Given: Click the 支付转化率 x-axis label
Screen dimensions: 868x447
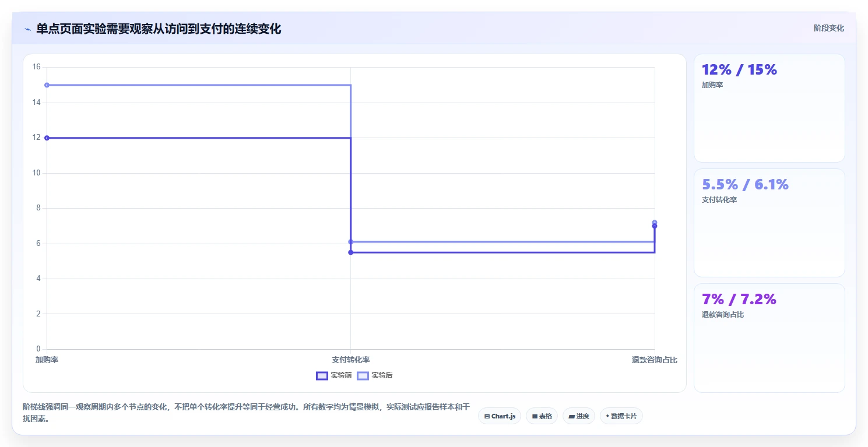Looking at the screenshot, I should 350,360.
